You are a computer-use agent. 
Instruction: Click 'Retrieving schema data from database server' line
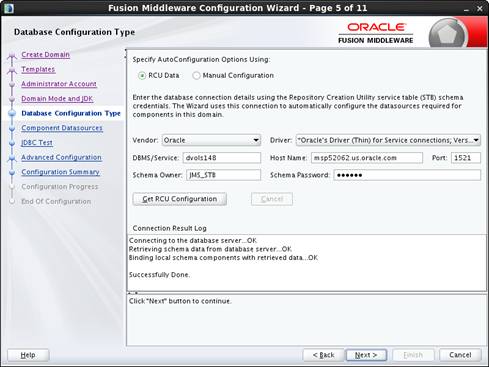(210, 249)
